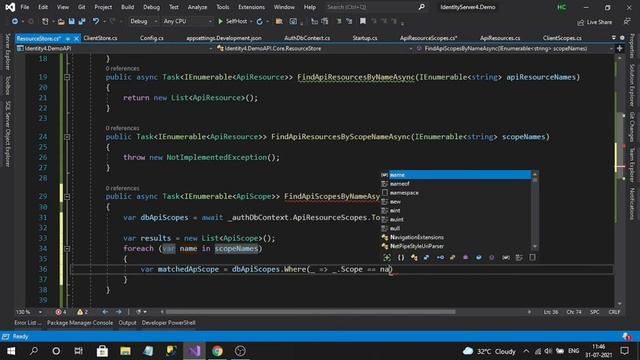Open the ResourceStore type navigation dropdown

(x=314, y=49)
